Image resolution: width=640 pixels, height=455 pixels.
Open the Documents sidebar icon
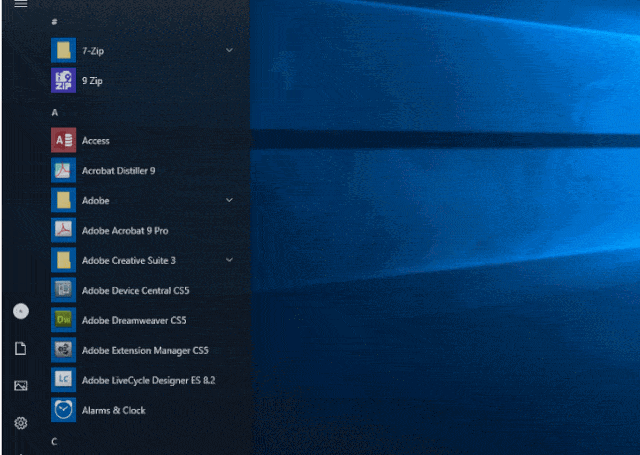[20, 348]
